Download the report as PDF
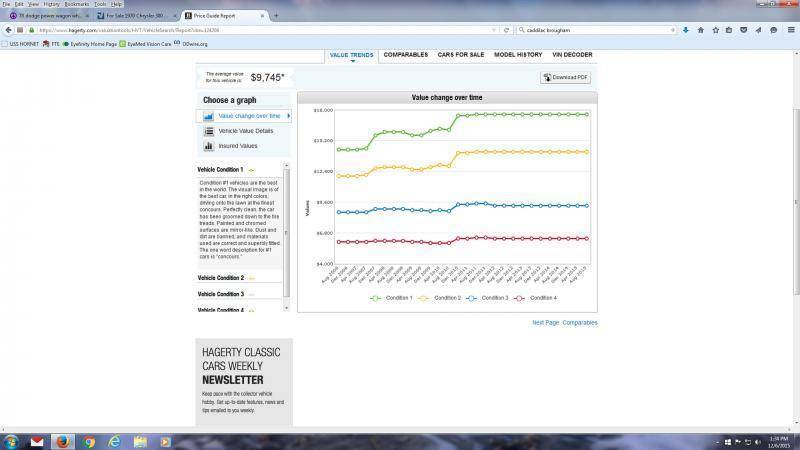This screenshot has height=450, width=800. point(566,78)
